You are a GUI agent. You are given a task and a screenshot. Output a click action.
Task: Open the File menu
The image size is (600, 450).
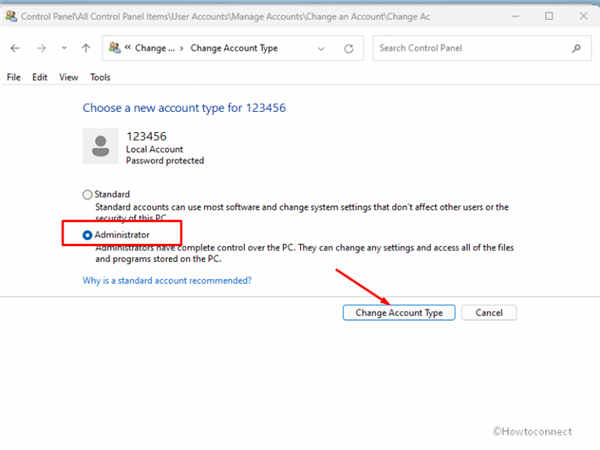[x=14, y=77]
